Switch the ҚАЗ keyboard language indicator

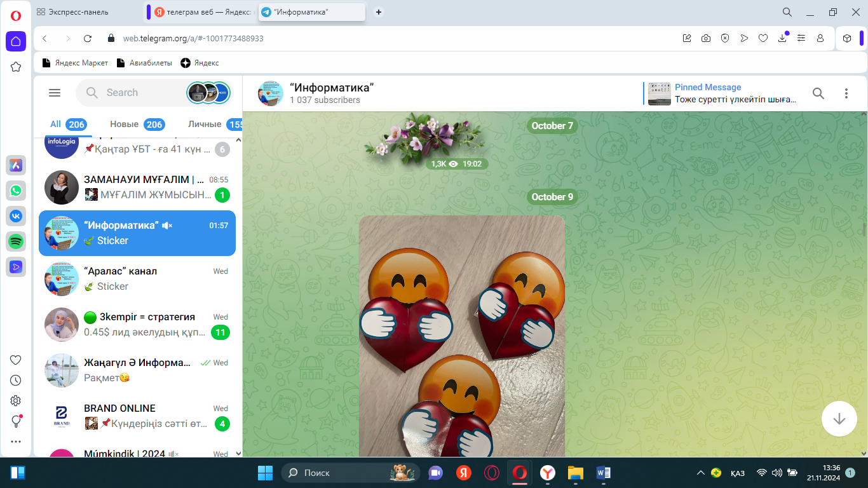(738, 473)
